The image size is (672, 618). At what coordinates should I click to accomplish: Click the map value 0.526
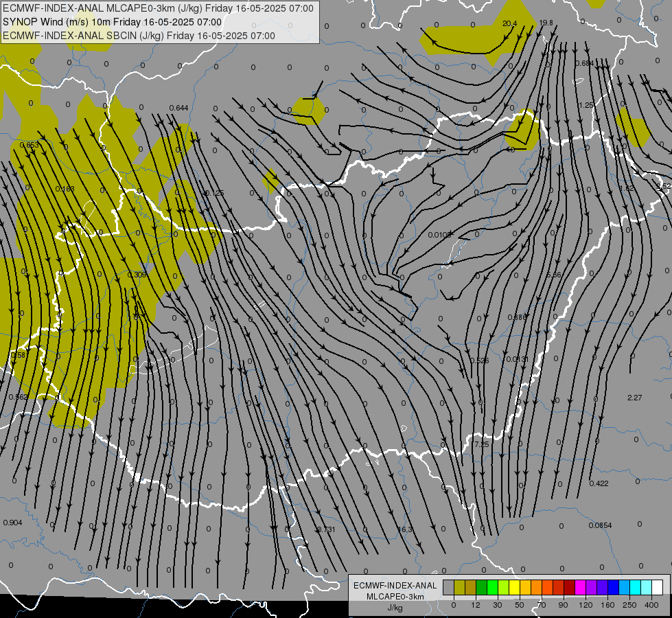[480, 360]
